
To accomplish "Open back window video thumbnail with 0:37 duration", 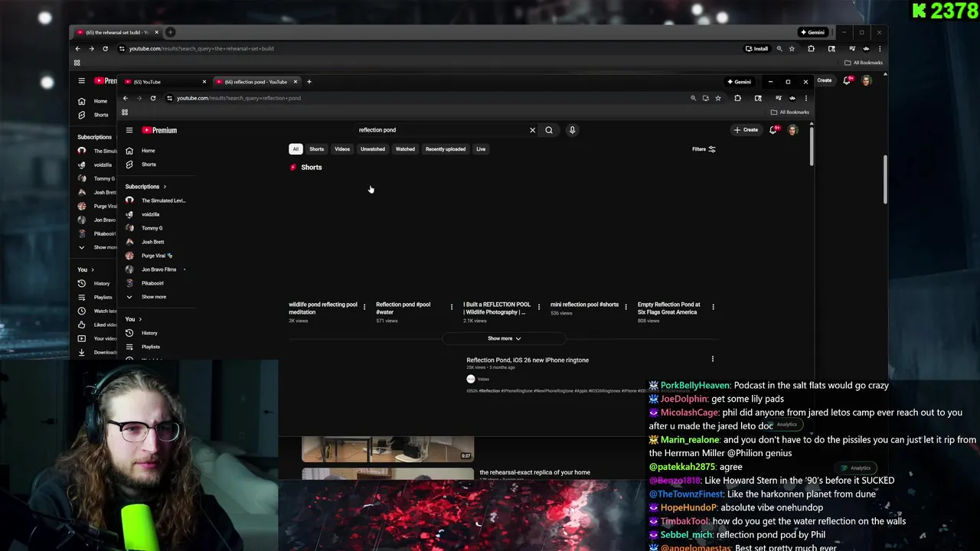I will (387, 449).
